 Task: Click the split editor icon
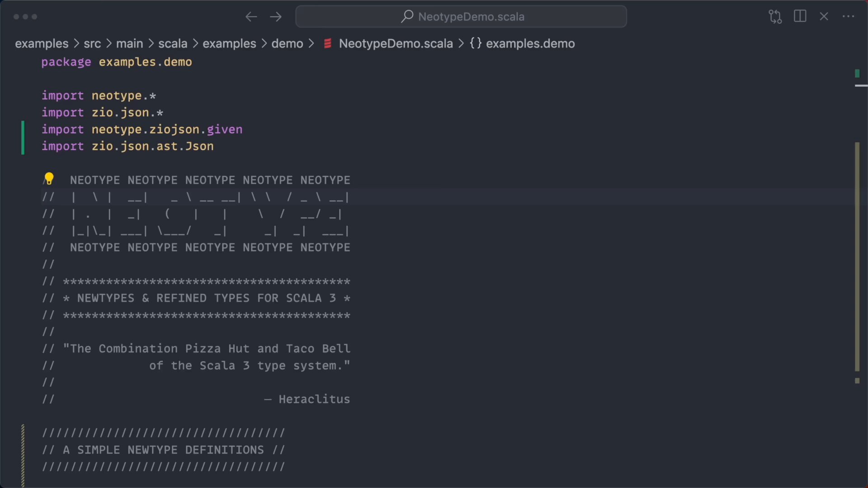coord(800,17)
